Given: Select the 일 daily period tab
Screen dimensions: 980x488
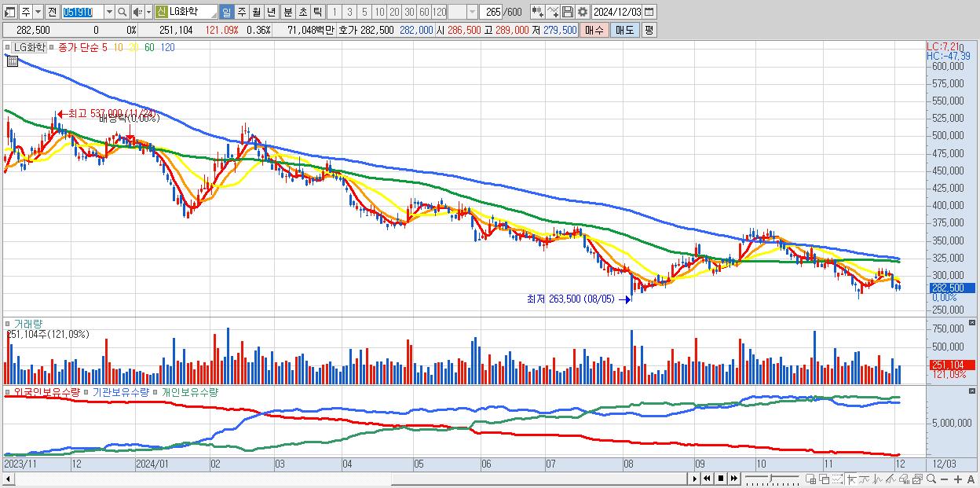Looking at the screenshot, I should tap(226, 12).
